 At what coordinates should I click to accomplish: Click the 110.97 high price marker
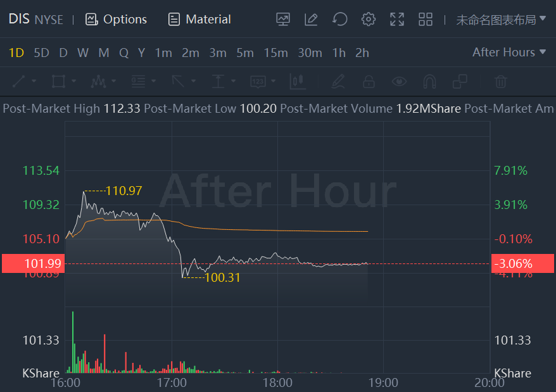coord(123,191)
